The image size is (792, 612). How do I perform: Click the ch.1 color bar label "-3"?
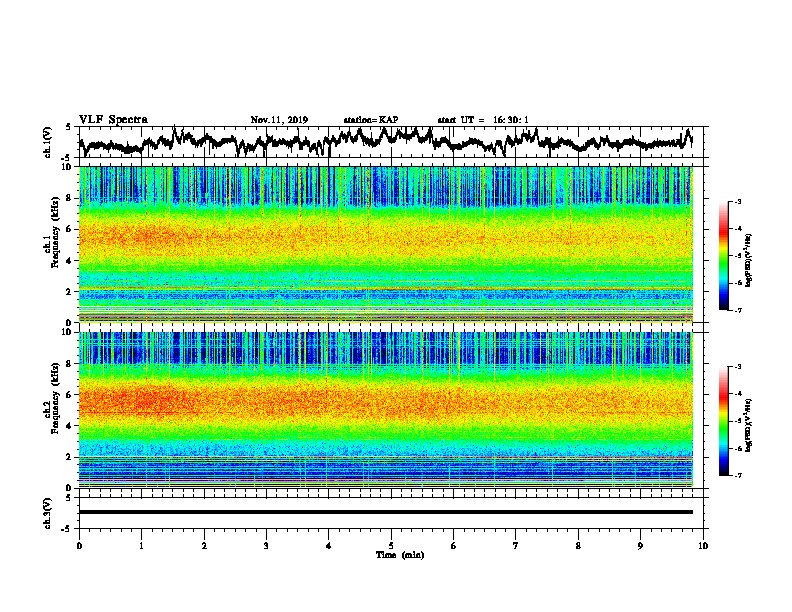[x=737, y=202]
